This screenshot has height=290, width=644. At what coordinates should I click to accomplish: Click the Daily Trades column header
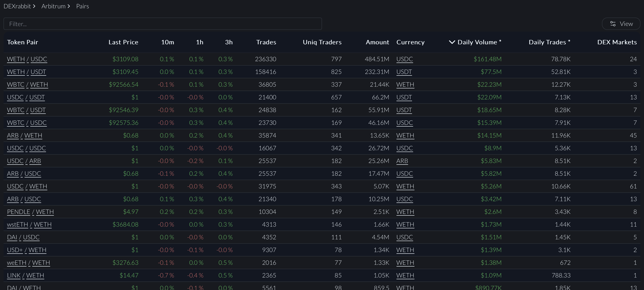coord(549,41)
